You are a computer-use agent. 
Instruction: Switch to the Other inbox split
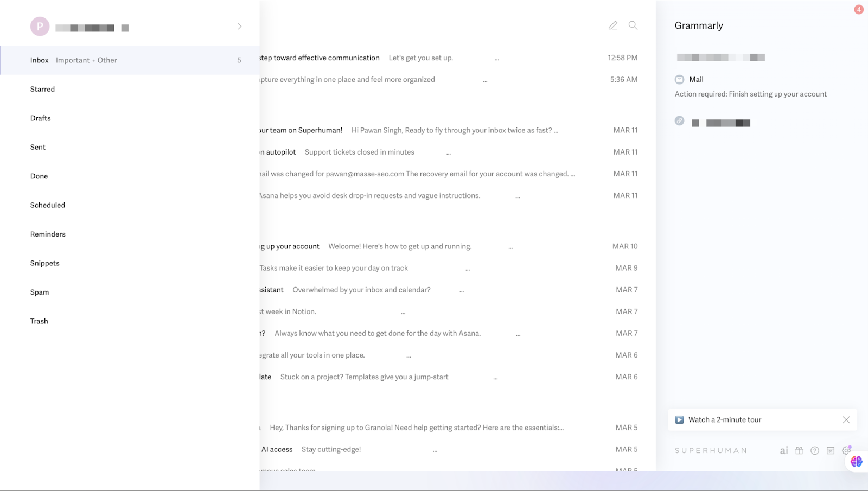(107, 60)
